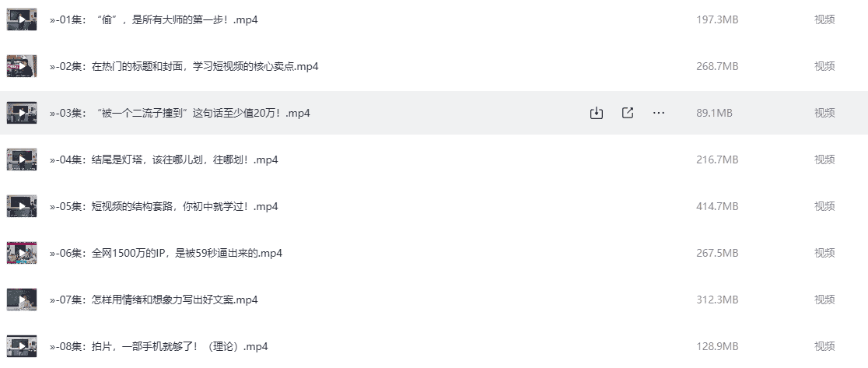Click the video thumbnail for 01集
The width and height of the screenshot is (868, 368).
coord(22,19)
